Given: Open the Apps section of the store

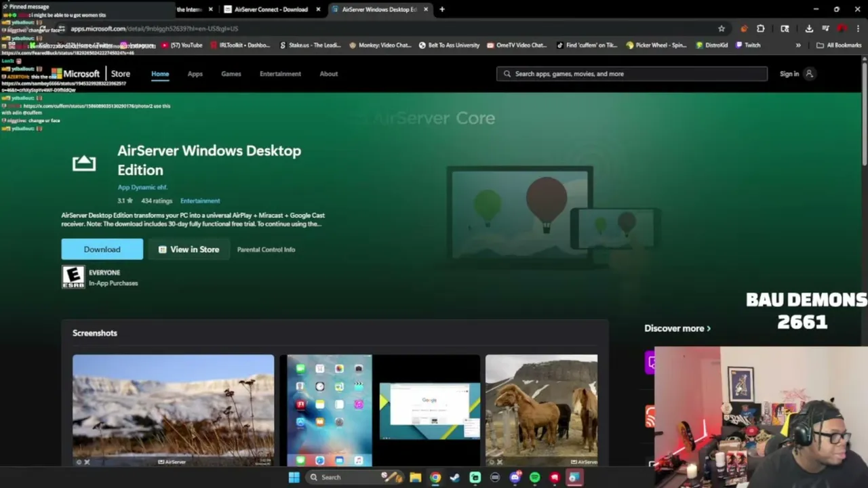Looking at the screenshot, I should (x=195, y=74).
